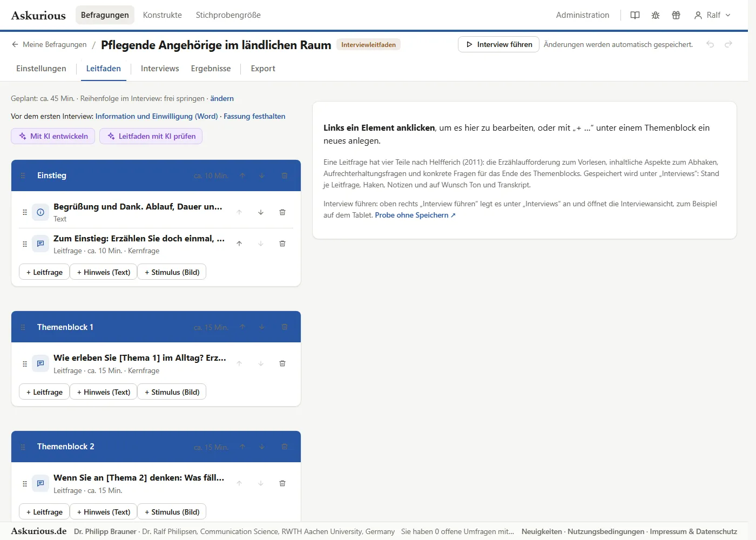Move Begrüßung und Dank item down
The width and height of the screenshot is (756, 540).
[x=261, y=212]
